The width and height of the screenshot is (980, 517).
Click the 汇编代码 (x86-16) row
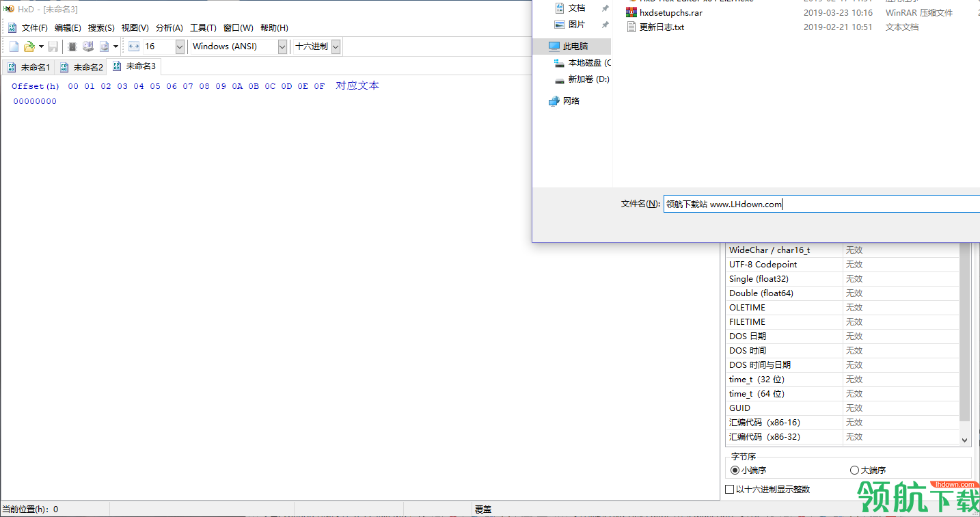coord(842,423)
